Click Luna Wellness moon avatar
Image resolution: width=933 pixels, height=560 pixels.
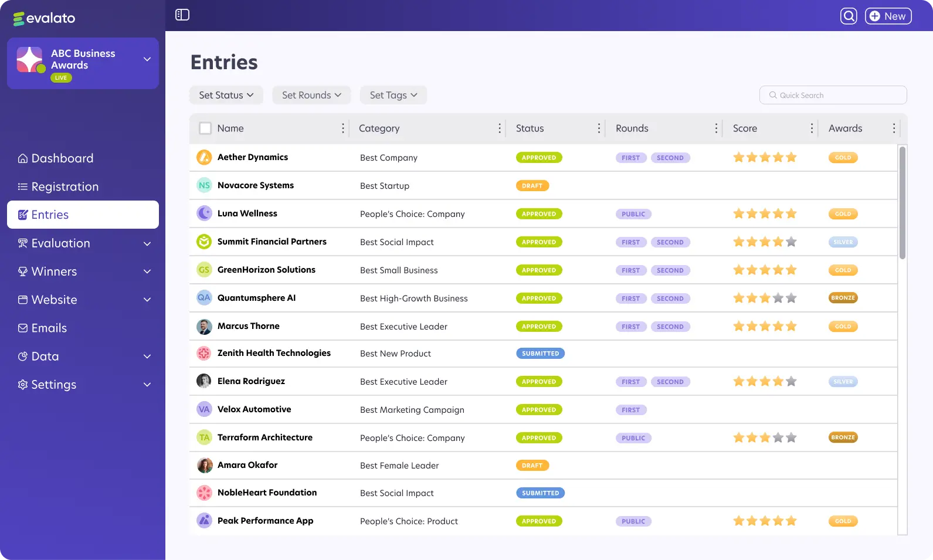pos(204,213)
